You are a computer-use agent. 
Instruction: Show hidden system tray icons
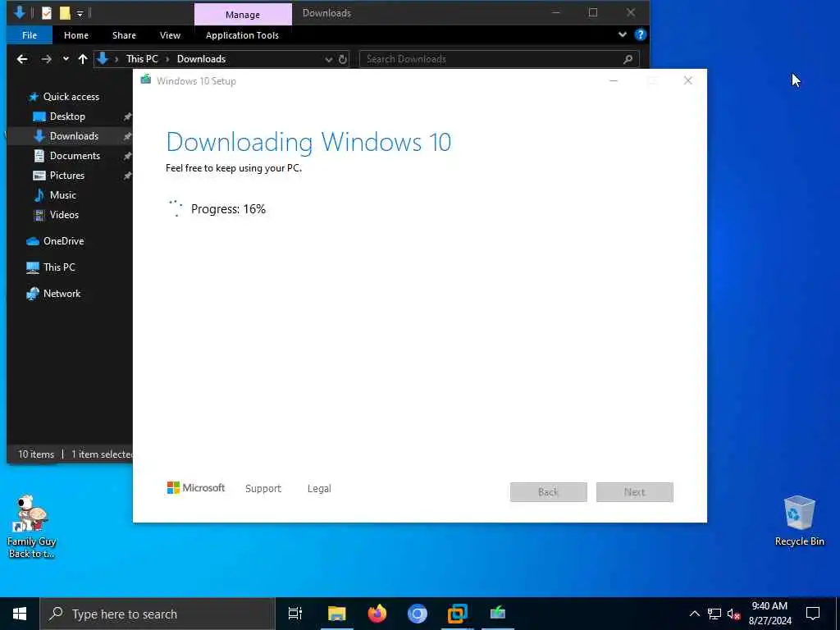tap(694, 614)
